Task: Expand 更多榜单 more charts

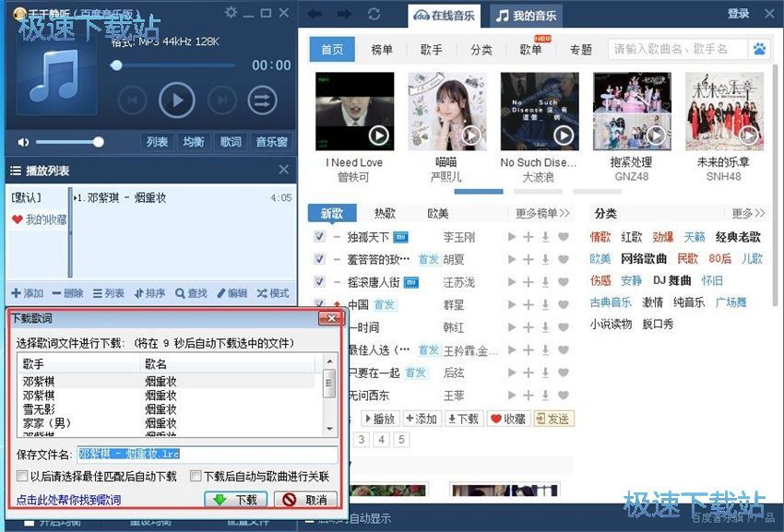Action: coord(542,214)
